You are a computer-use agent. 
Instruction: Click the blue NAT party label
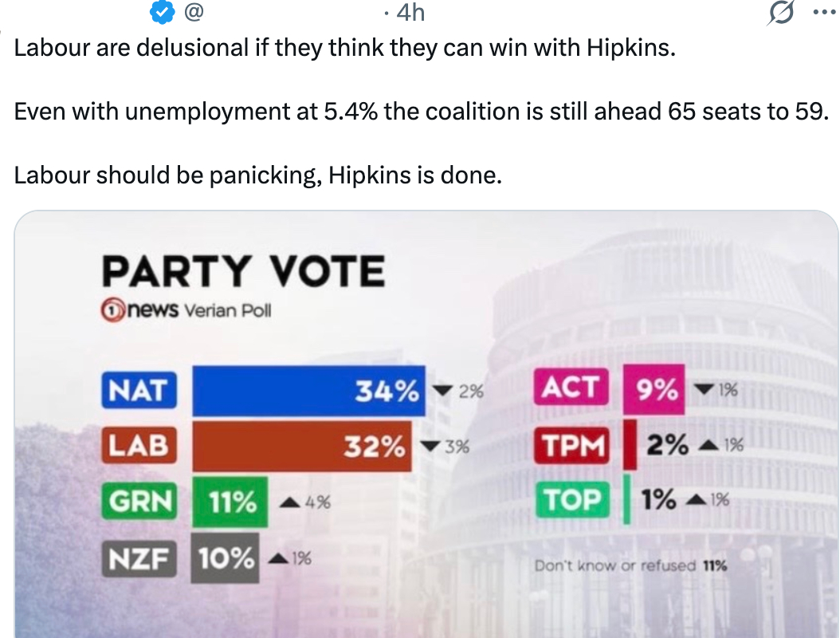(x=137, y=391)
